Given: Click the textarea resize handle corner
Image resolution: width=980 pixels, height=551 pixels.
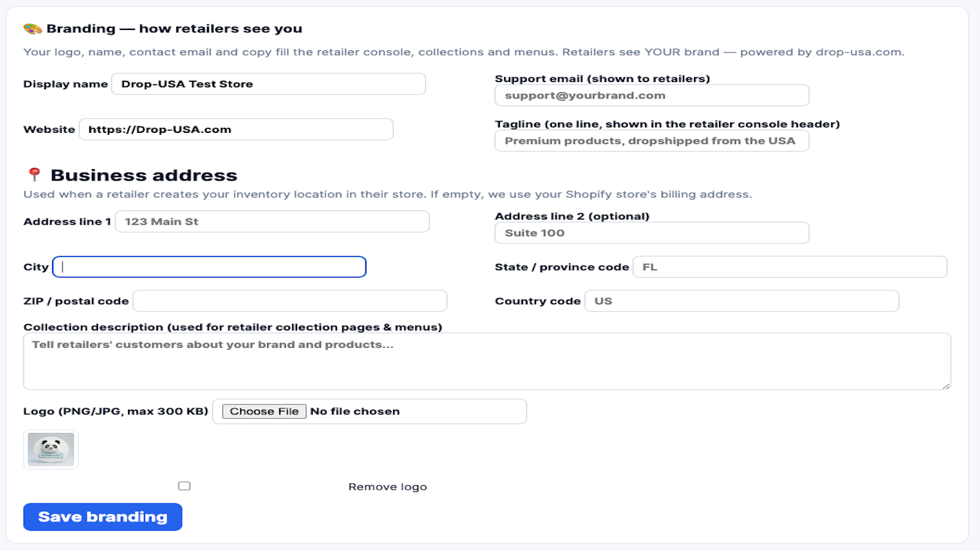Looking at the screenshot, I should (946, 386).
